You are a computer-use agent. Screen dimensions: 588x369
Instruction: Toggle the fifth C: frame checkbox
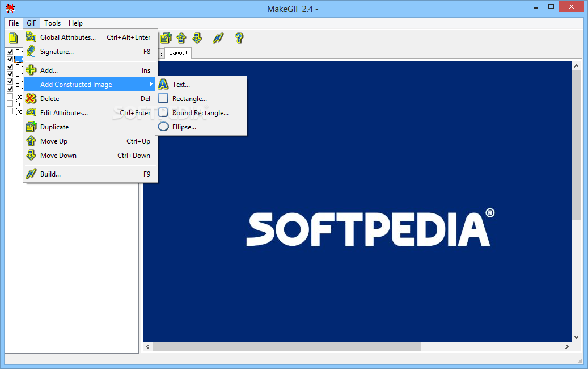click(10, 81)
